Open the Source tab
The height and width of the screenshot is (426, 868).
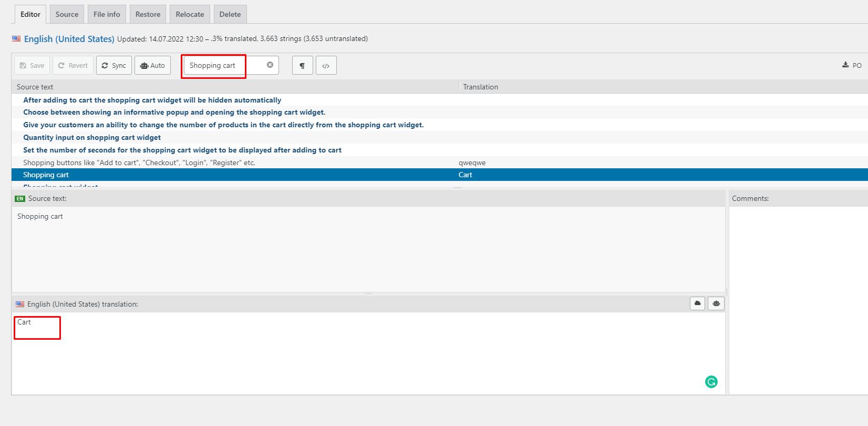(x=67, y=14)
